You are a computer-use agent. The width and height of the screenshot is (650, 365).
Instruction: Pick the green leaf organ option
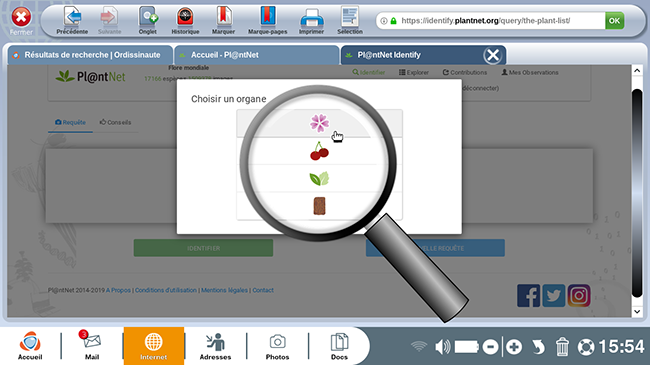click(x=319, y=178)
